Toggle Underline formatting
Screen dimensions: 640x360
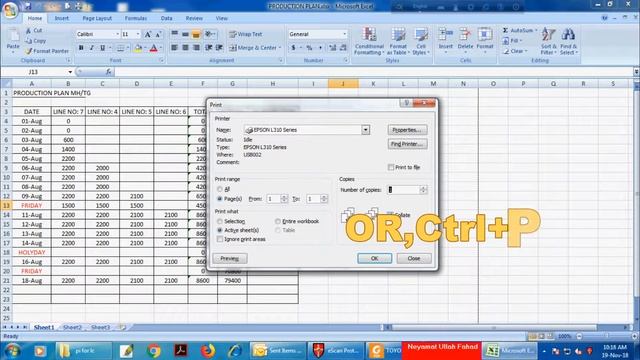coord(102,48)
